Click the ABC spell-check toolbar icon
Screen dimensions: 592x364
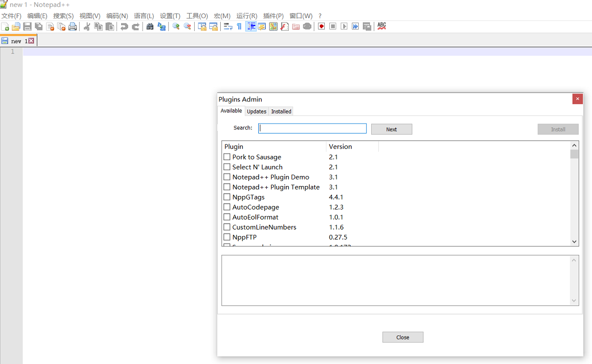pyautogui.click(x=382, y=26)
